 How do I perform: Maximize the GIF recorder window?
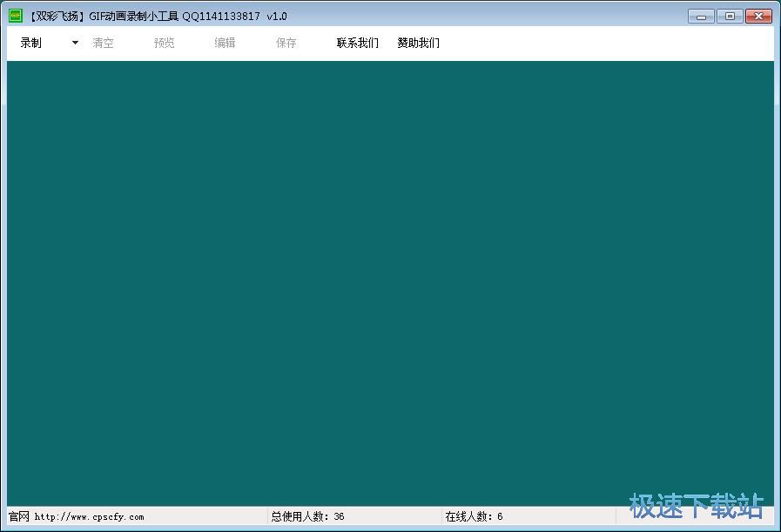pos(731,17)
